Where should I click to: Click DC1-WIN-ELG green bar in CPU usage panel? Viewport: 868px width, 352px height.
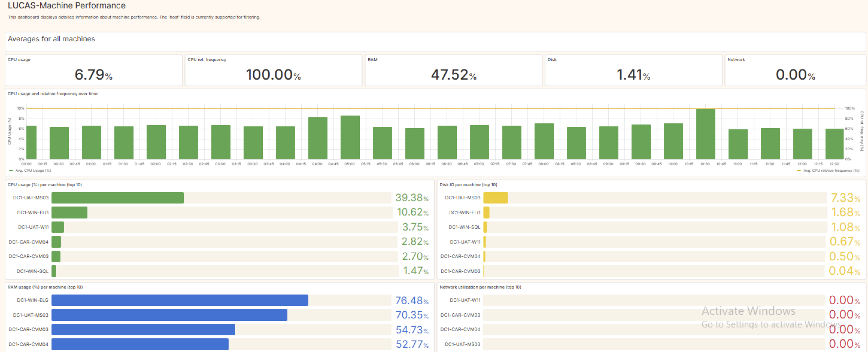(70, 213)
